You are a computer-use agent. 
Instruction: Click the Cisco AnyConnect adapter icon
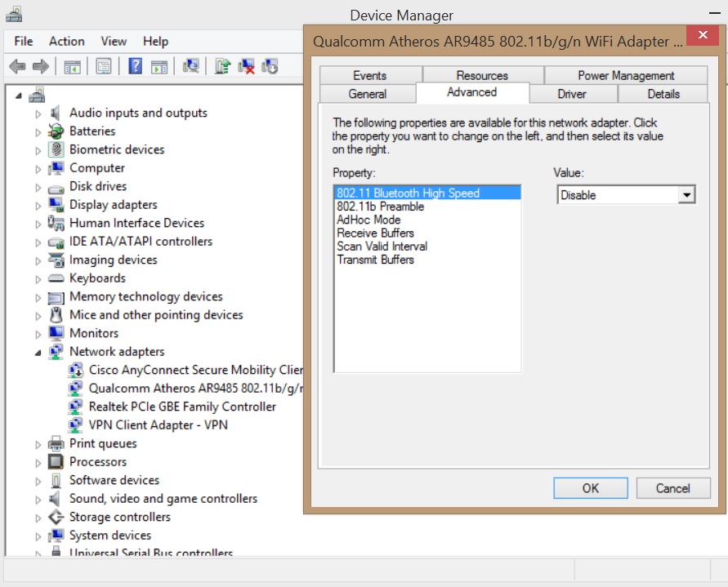pyautogui.click(x=75, y=371)
